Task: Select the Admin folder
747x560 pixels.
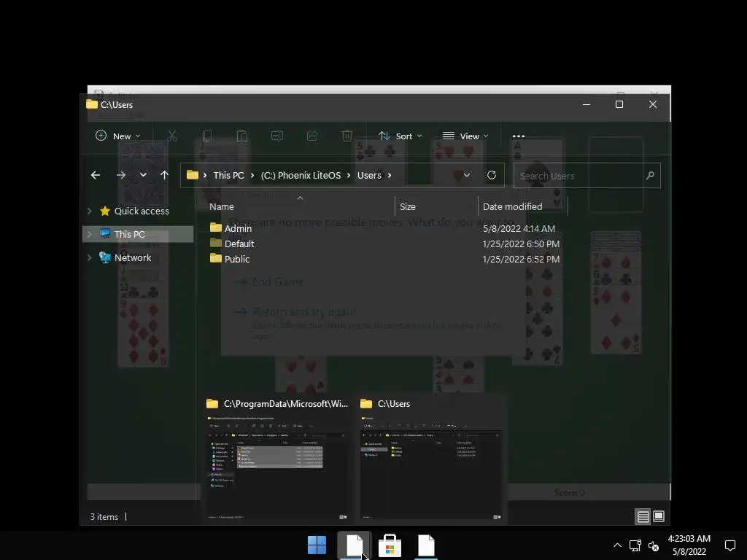Action: (231, 228)
